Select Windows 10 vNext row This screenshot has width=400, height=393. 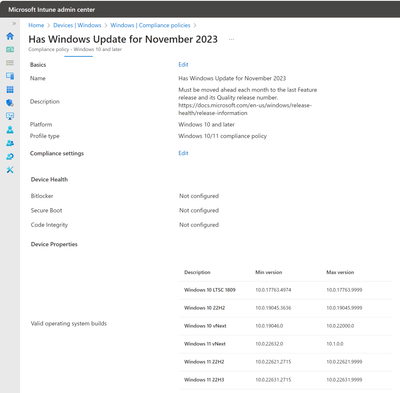coord(286,326)
